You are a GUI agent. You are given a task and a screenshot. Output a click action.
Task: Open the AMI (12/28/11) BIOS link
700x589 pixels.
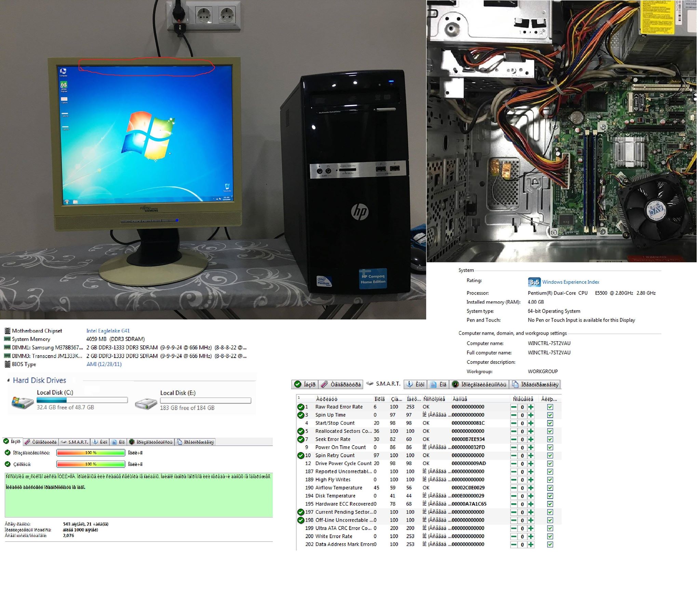pos(104,364)
